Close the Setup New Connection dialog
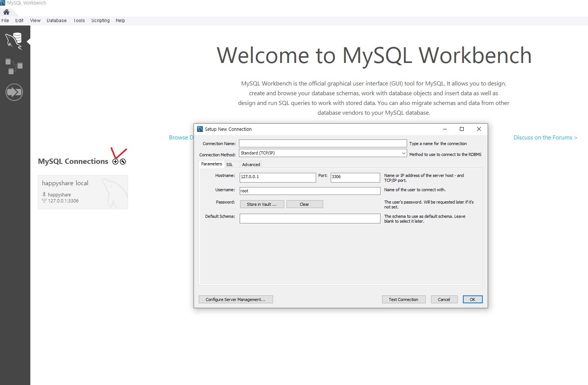This screenshot has width=588, height=385. coord(479,129)
